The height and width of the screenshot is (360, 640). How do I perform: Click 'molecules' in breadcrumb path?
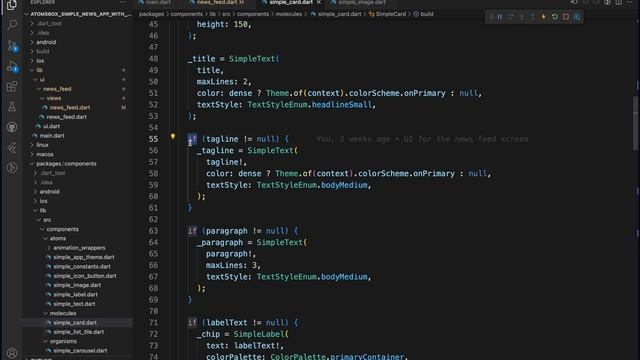(x=289, y=14)
